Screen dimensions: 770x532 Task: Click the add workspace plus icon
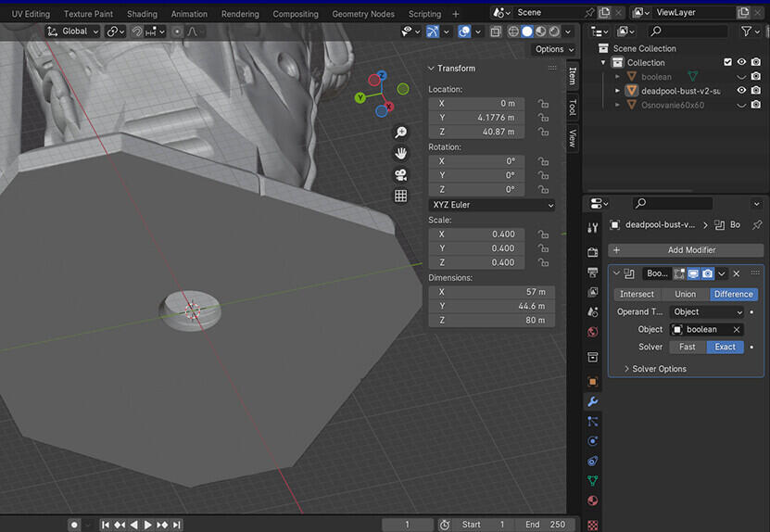[x=455, y=14]
